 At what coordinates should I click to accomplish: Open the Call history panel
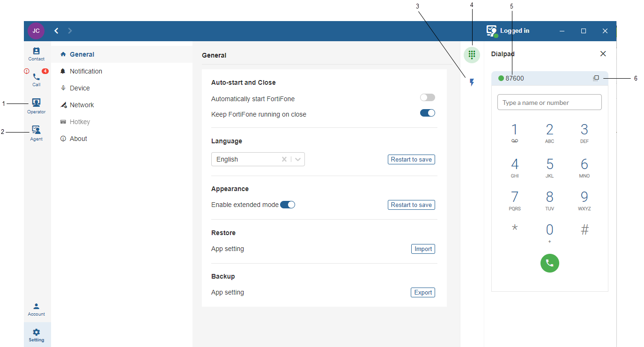36,79
